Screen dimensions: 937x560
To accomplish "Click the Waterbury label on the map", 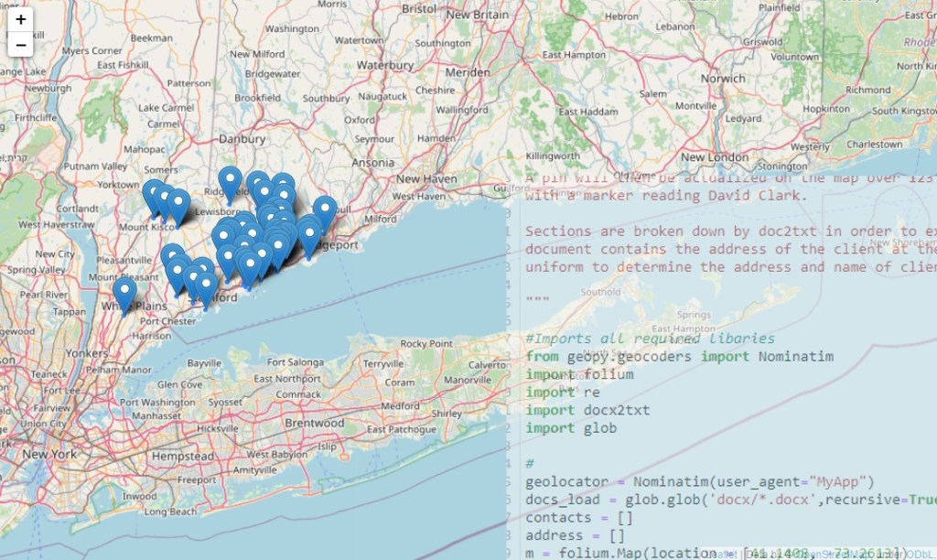I will tap(385, 66).
